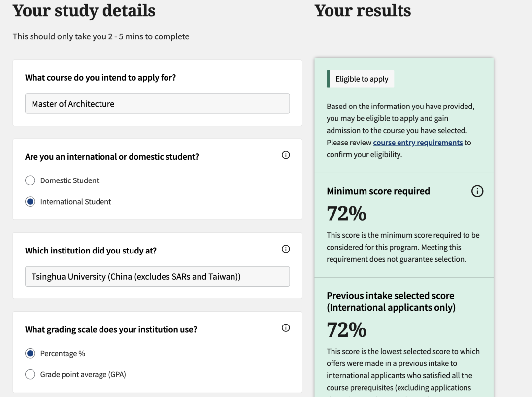532x397 pixels.
Task: Click info icon beside institution question
Action: (286, 249)
